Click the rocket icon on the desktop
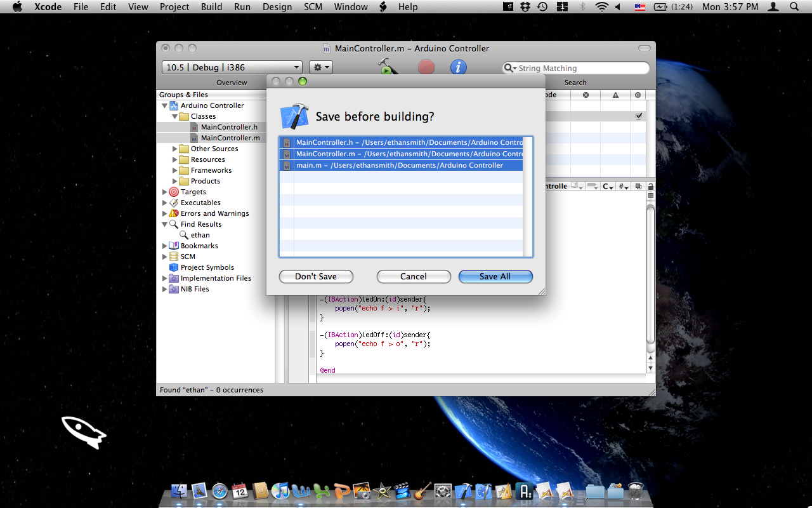The width and height of the screenshot is (812, 508). (x=84, y=432)
